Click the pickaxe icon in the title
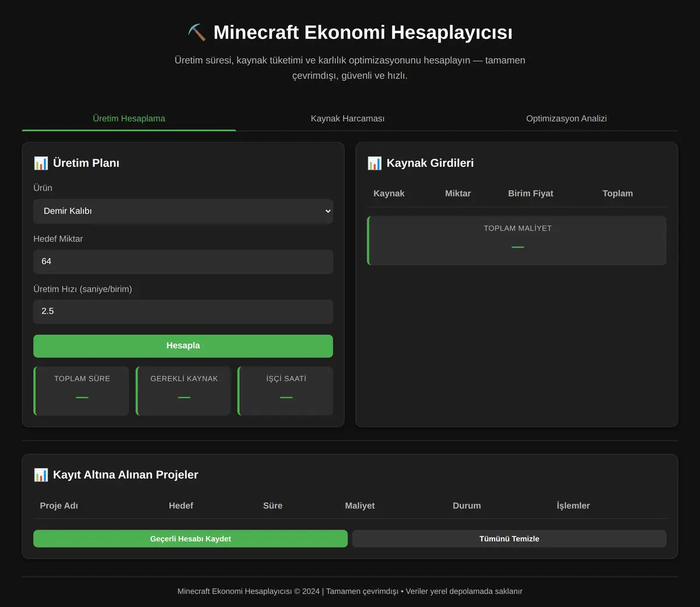This screenshot has height=607, width=700. pyautogui.click(x=197, y=33)
